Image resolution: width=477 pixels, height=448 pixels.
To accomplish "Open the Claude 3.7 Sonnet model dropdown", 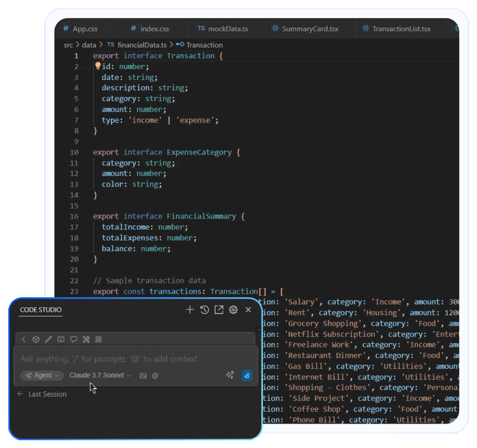I will point(100,375).
